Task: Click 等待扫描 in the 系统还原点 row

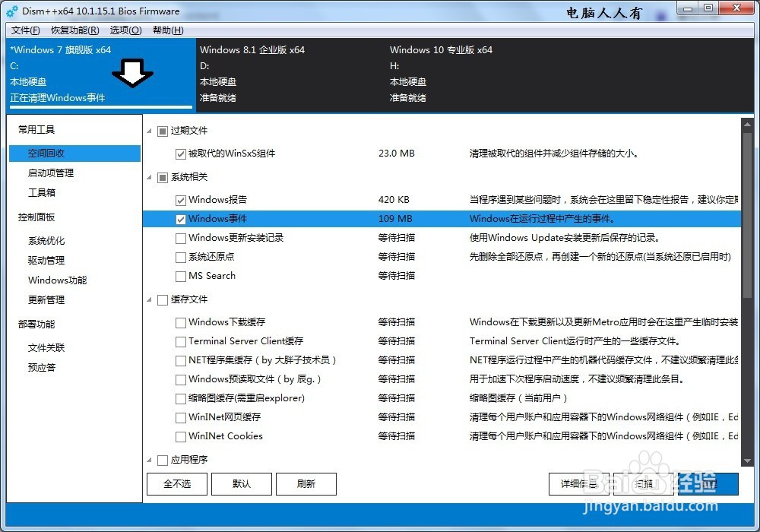Action: tap(397, 257)
